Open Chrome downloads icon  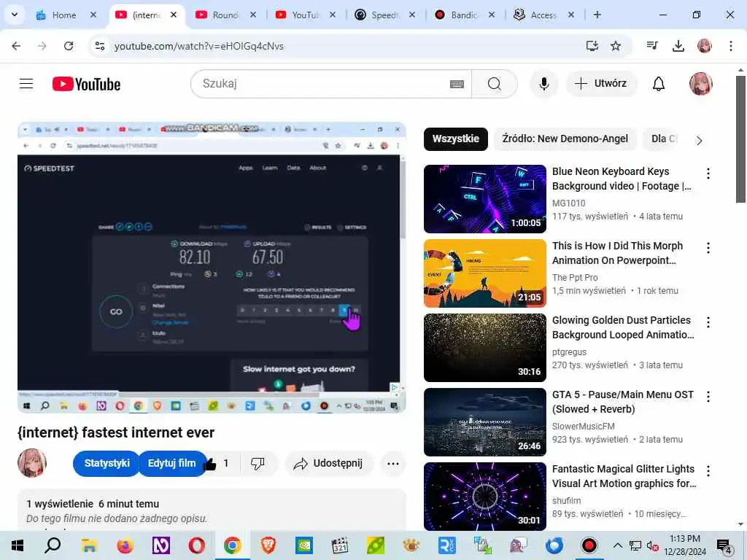coord(678,46)
